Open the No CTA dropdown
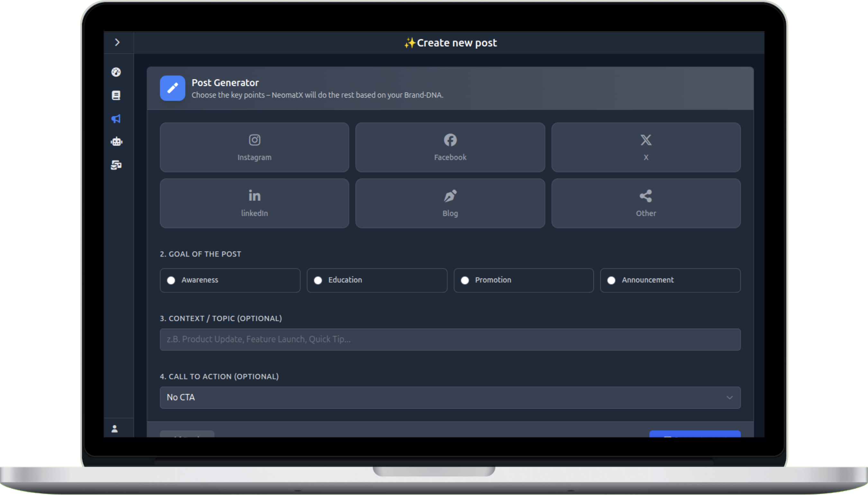868x495 pixels. pyautogui.click(x=449, y=397)
